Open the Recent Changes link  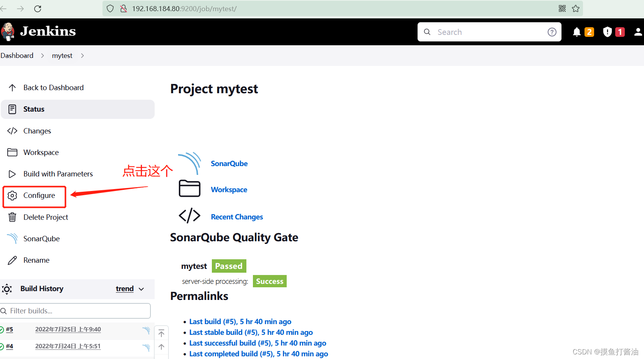coord(237,217)
